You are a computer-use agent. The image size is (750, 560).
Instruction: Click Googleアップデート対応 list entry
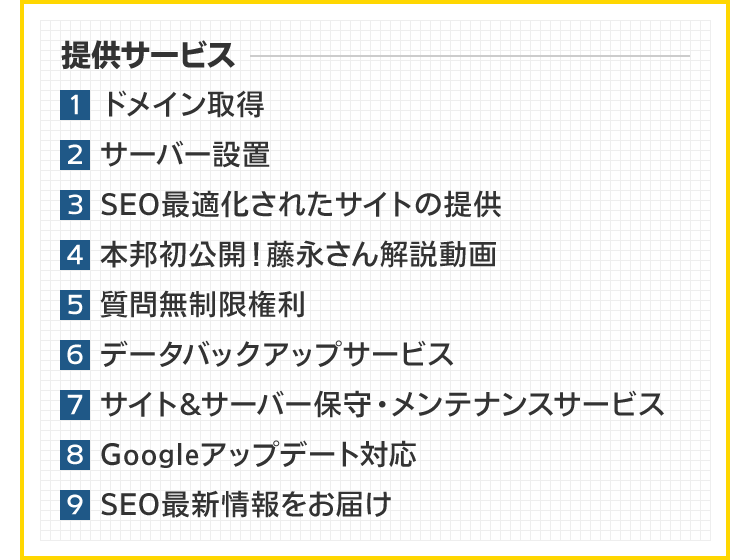coord(258,455)
